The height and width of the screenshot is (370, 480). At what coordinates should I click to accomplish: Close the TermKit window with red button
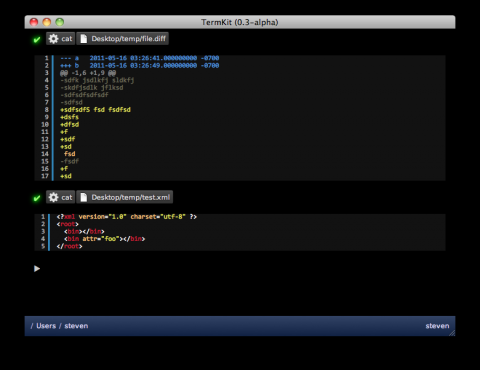point(34,22)
